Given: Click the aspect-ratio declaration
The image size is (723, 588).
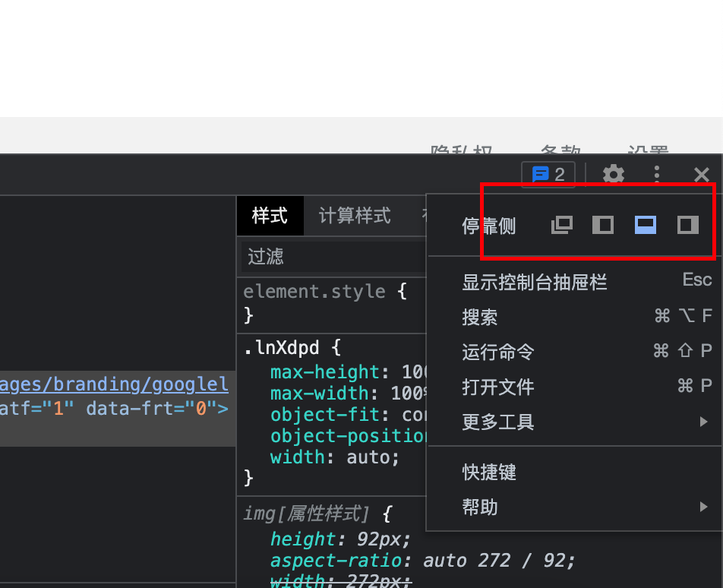Looking at the screenshot, I should click(x=422, y=561).
